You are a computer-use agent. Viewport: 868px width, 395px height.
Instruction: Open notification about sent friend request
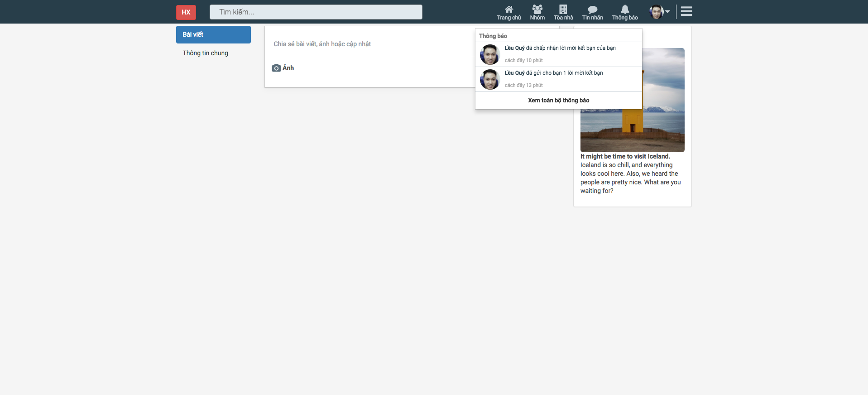[x=554, y=73]
